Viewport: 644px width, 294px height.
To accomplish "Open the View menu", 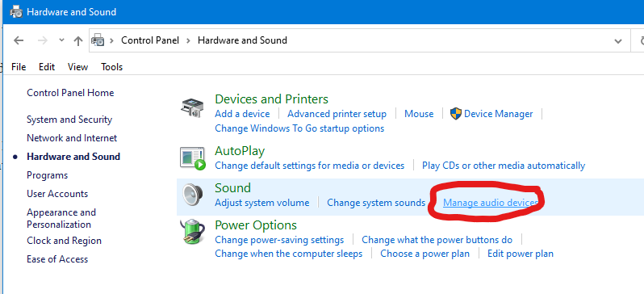I will (77, 66).
